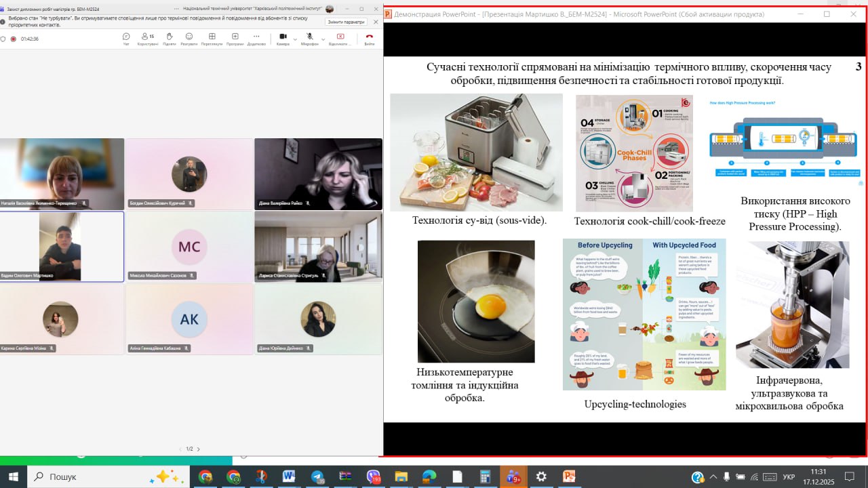Open PowerPoint from the taskbar
The width and height of the screenshot is (868, 488).
tap(568, 476)
